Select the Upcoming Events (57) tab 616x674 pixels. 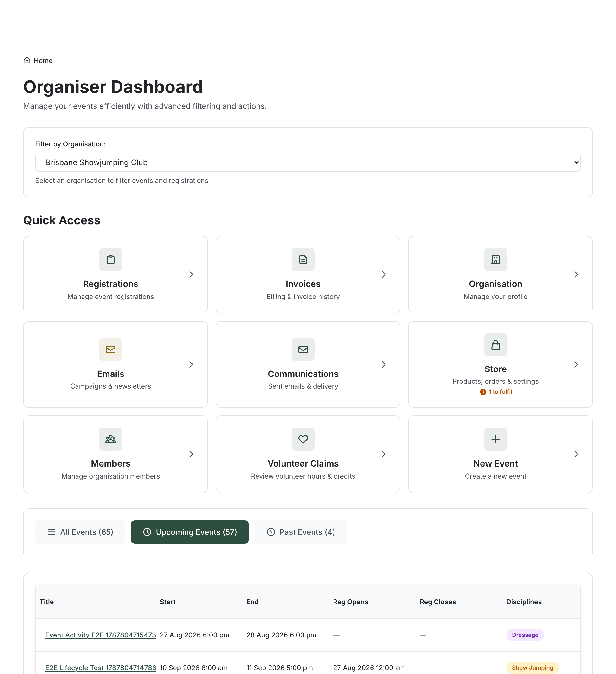[190, 532]
